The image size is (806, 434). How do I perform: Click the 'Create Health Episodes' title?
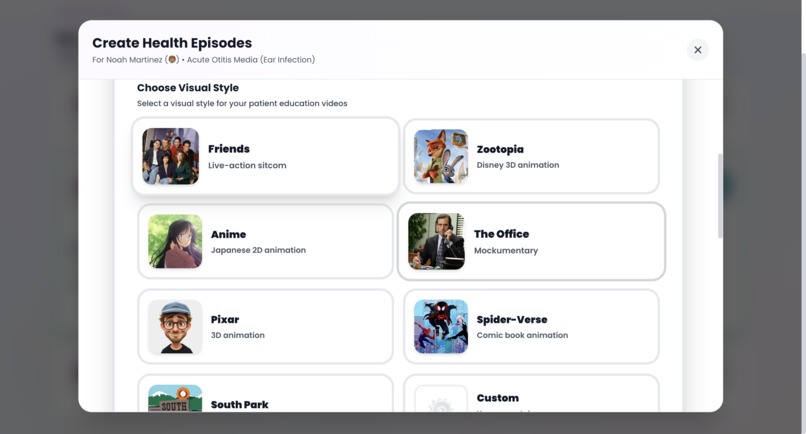(x=172, y=43)
